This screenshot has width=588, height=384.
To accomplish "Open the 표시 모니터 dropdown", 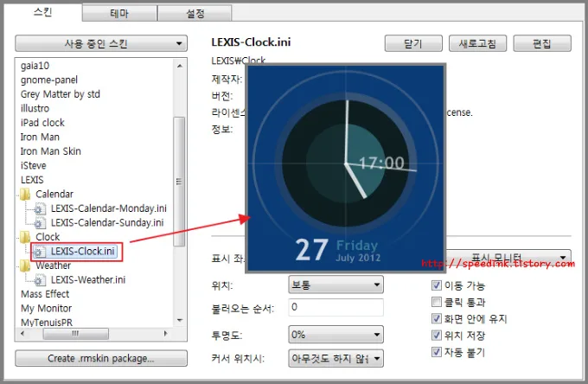I will (508, 258).
